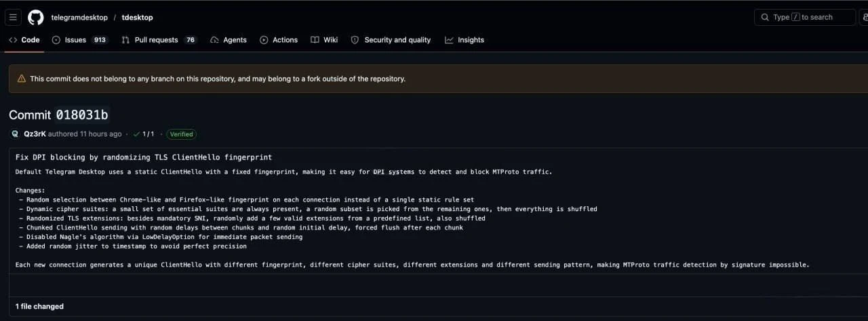Open the 1/1 checks status indicator
The width and height of the screenshot is (868, 321).
coord(144,134)
